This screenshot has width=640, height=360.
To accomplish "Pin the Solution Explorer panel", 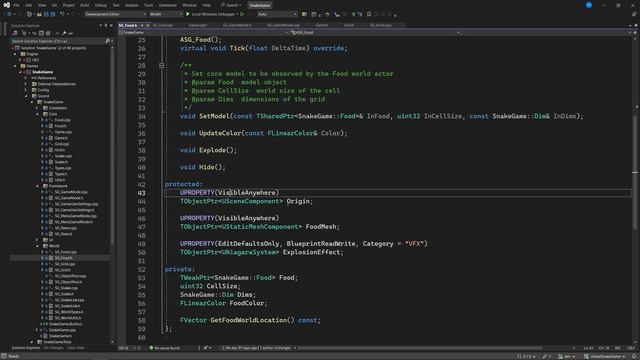I will (106, 25).
